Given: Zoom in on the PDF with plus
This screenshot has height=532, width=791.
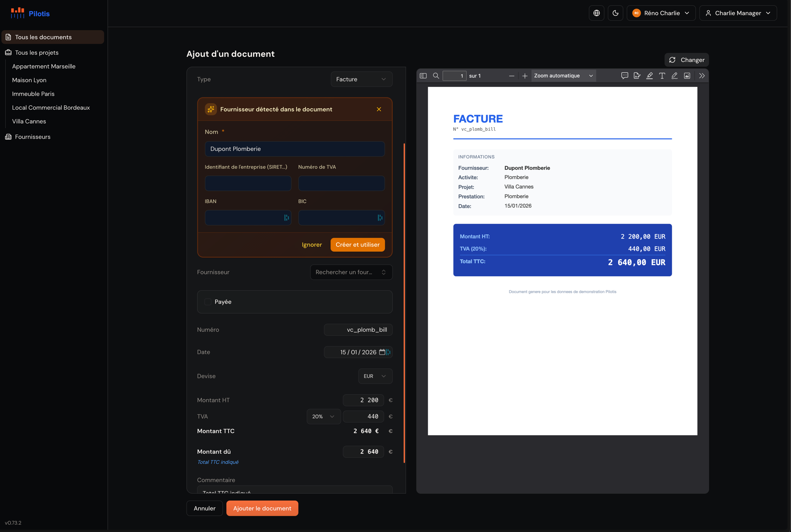Looking at the screenshot, I should 524,76.
